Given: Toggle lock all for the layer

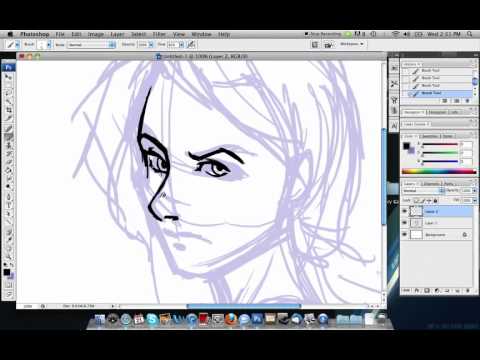Looking at the screenshot, I should click(x=435, y=201).
